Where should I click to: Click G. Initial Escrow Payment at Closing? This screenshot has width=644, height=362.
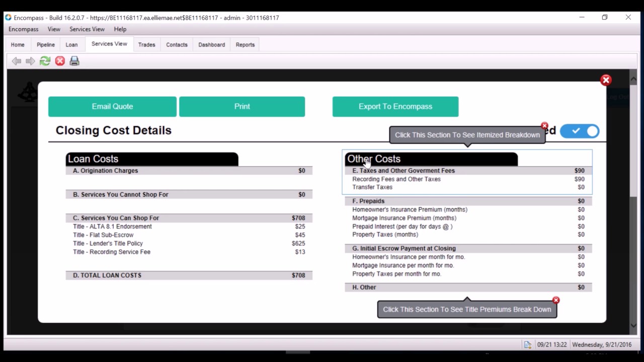[468, 248]
